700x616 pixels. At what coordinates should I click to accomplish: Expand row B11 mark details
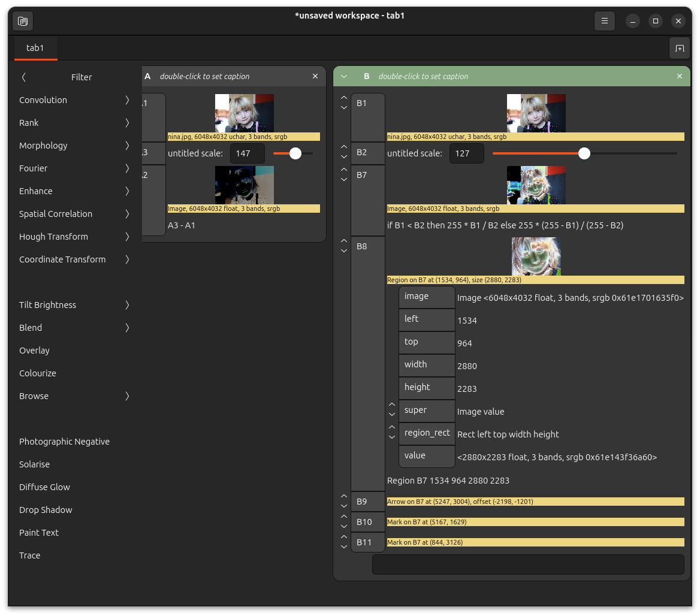point(344,542)
